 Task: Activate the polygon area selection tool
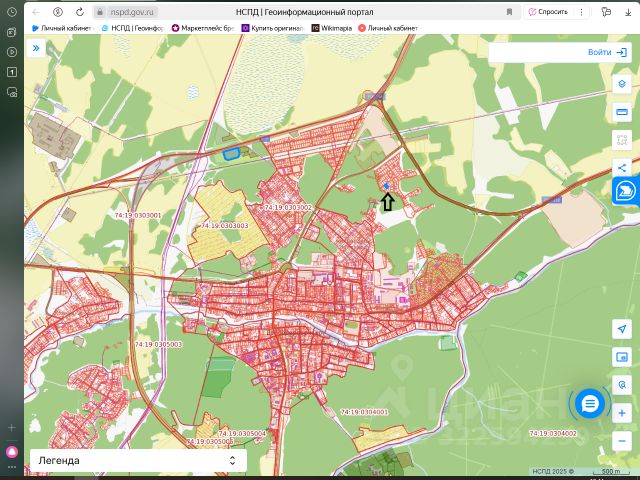pos(622,140)
